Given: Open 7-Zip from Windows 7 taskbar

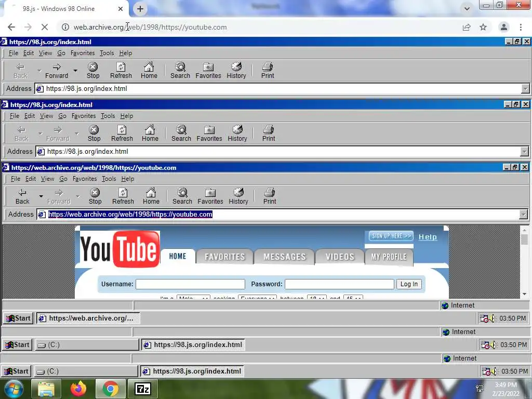Looking at the screenshot, I should click(x=142, y=389).
